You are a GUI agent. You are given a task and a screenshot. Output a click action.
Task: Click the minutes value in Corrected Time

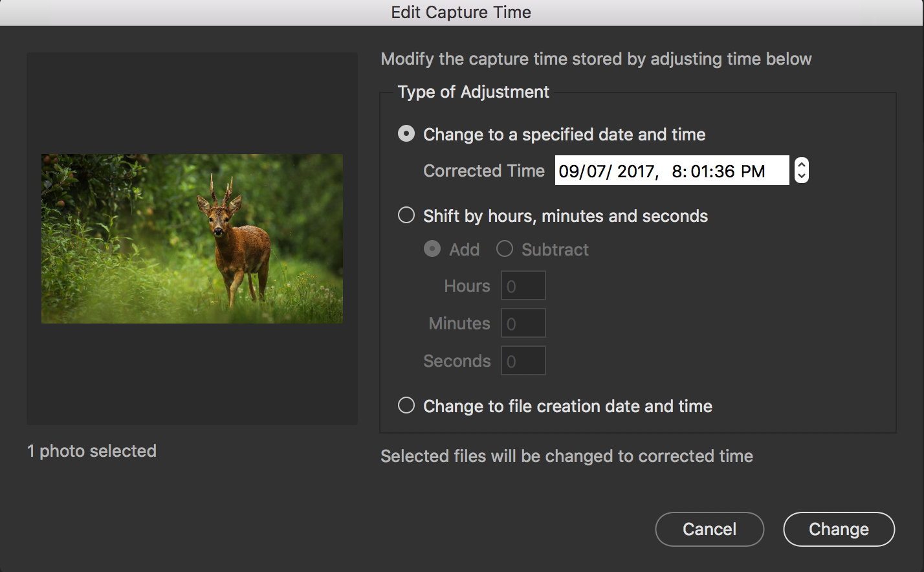pos(699,171)
